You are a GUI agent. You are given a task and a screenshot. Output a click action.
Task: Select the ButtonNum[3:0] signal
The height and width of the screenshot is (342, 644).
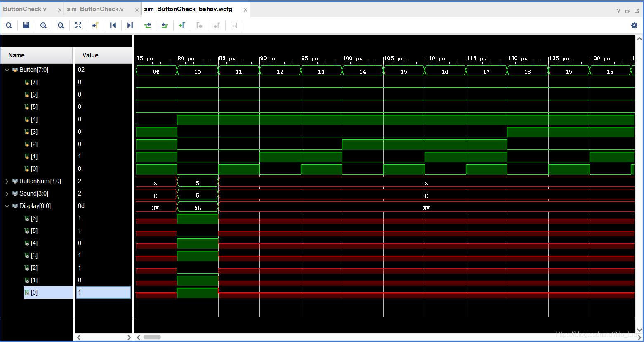tap(40, 181)
